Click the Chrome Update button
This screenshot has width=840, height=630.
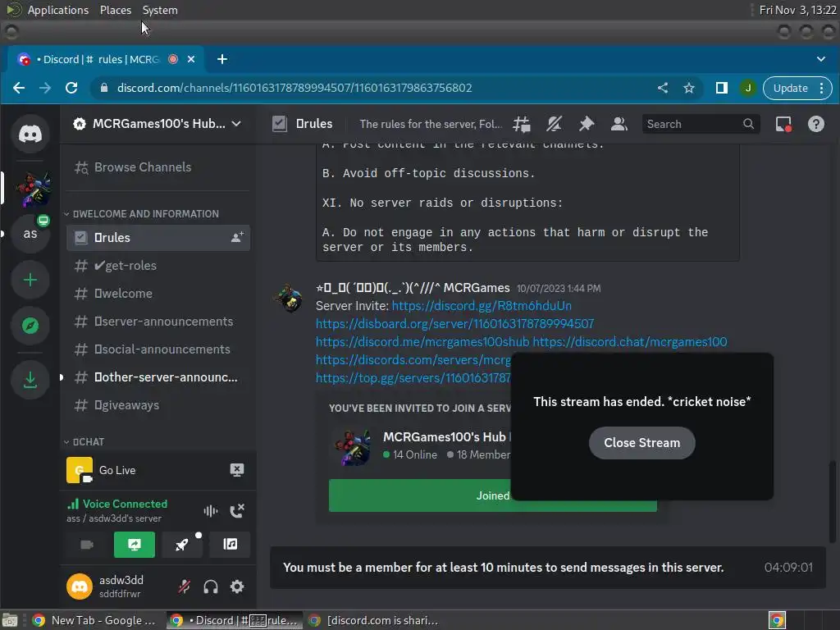click(790, 89)
